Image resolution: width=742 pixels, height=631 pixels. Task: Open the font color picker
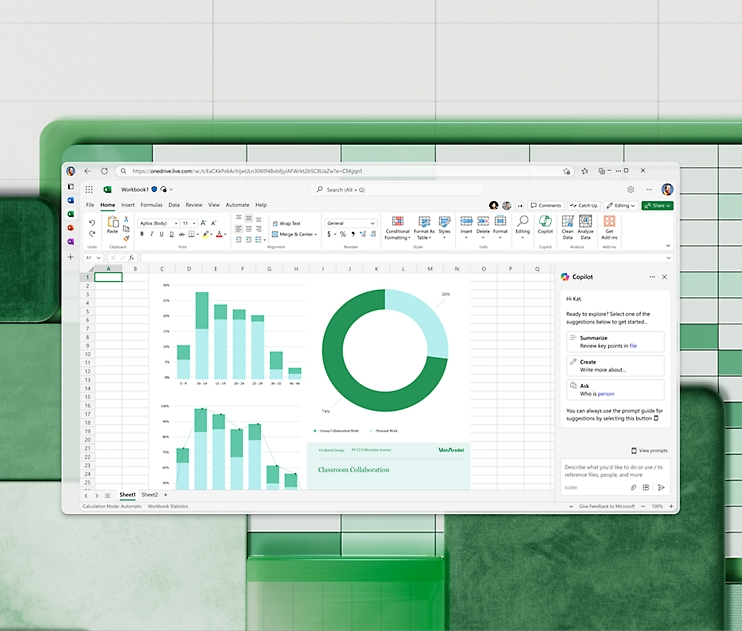coord(220,234)
